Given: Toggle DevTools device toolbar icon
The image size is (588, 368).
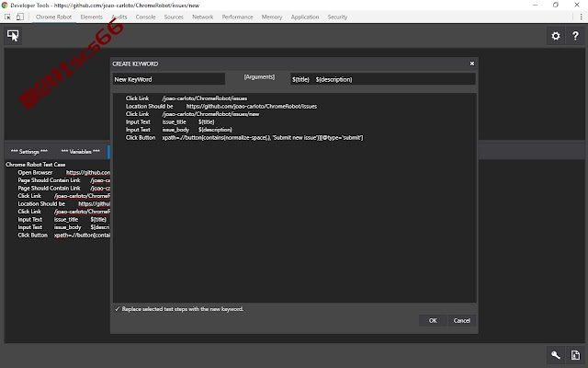Looking at the screenshot, I should click(x=20, y=17).
